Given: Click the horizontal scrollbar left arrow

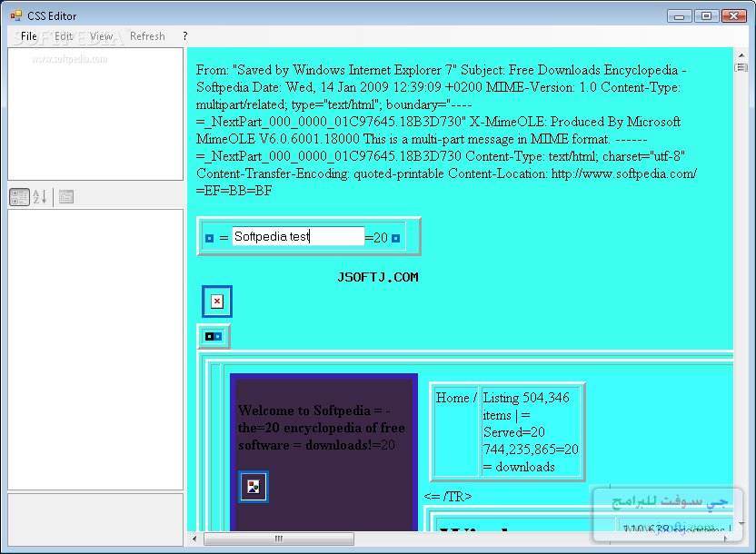Looking at the screenshot, I should pyautogui.click(x=194, y=539).
